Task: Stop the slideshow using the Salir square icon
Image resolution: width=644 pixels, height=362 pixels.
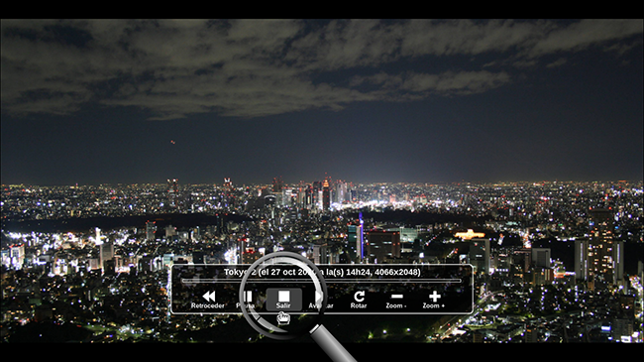Action: point(283,297)
